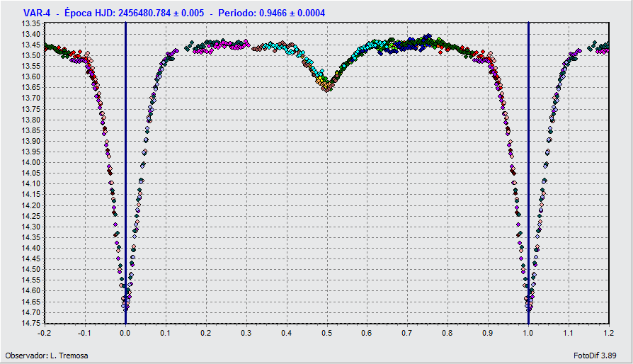The width and height of the screenshot is (633, 364).
Task: Click the vertical blue line at phase 1.0
Action: click(528, 173)
